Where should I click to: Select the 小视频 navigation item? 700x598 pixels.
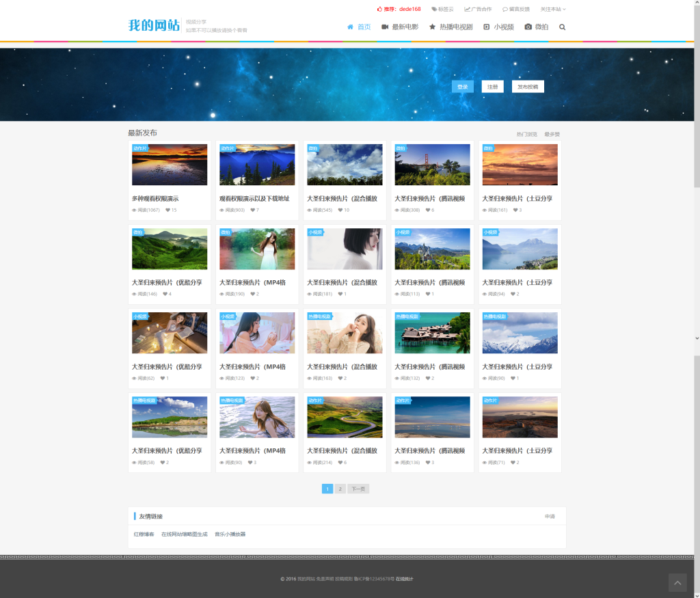pyautogui.click(x=499, y=27)
